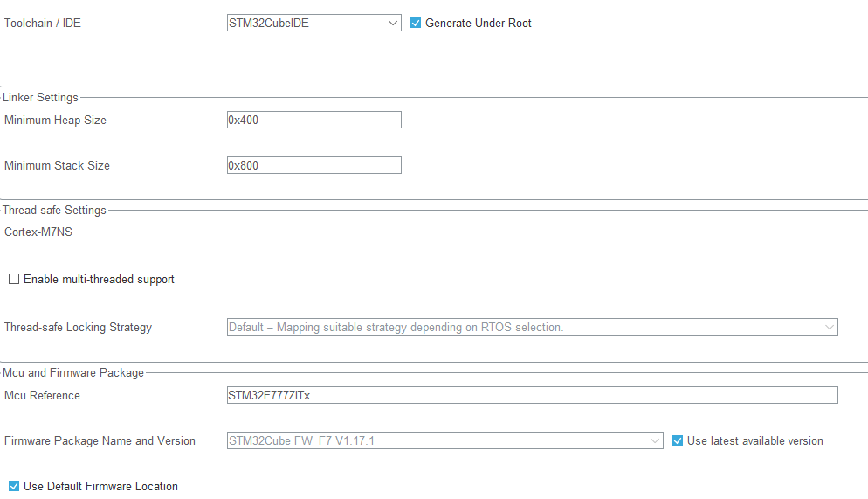Toggle Use Default Firmware Location checkbox

click(14, 486)
